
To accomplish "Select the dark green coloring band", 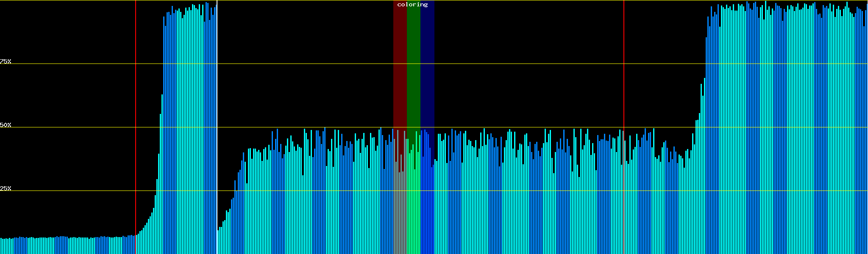I will pyautogui.click(x=413, y=63).
